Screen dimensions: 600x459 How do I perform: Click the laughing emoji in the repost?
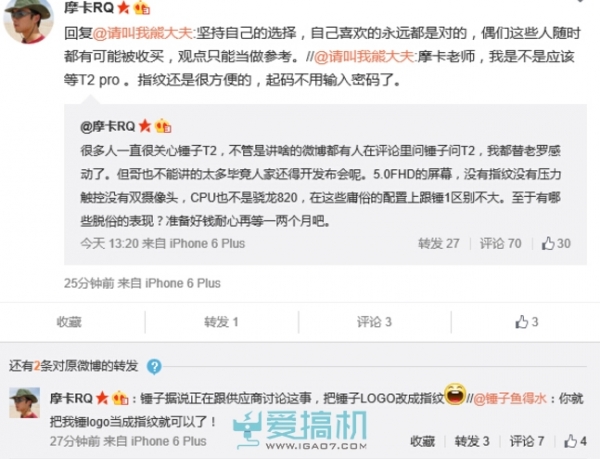[455, 394]
